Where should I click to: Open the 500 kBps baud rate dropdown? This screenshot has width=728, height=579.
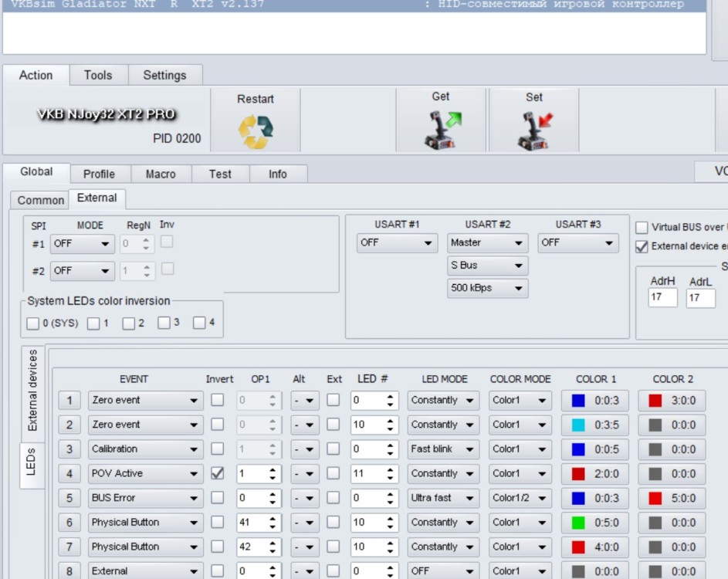(x=487, y=290)
